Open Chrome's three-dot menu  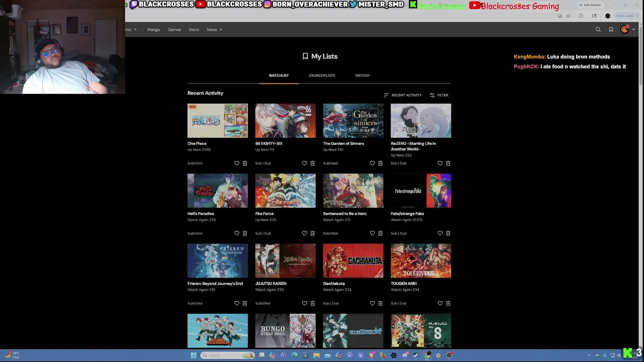[x=637, y=16]
